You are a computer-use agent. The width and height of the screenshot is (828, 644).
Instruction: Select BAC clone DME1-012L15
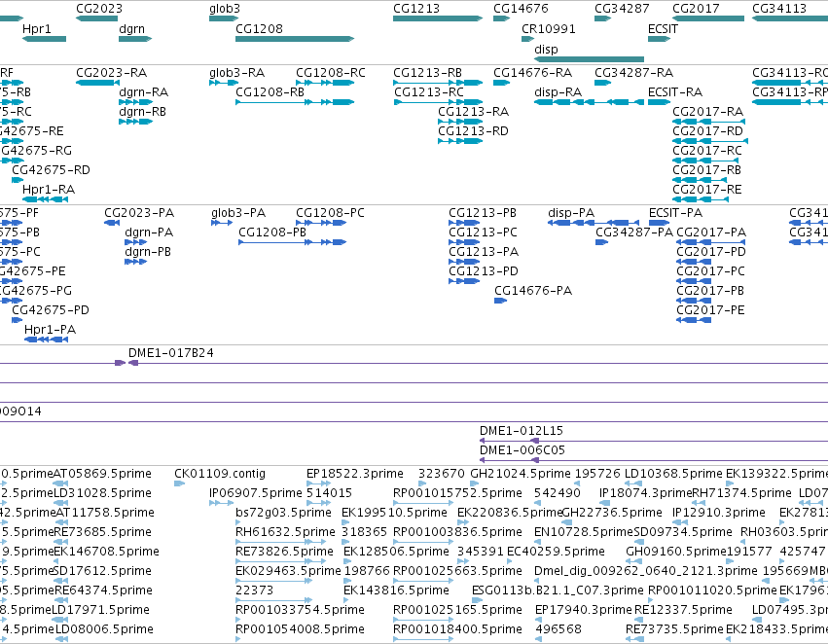pos(522,431)
